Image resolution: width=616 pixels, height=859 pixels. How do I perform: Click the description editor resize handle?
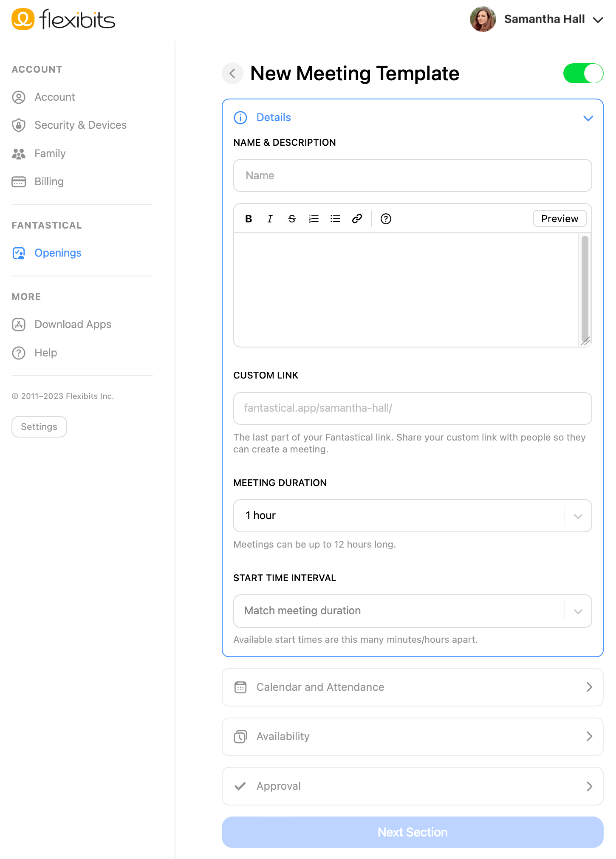tap(585, 341)
